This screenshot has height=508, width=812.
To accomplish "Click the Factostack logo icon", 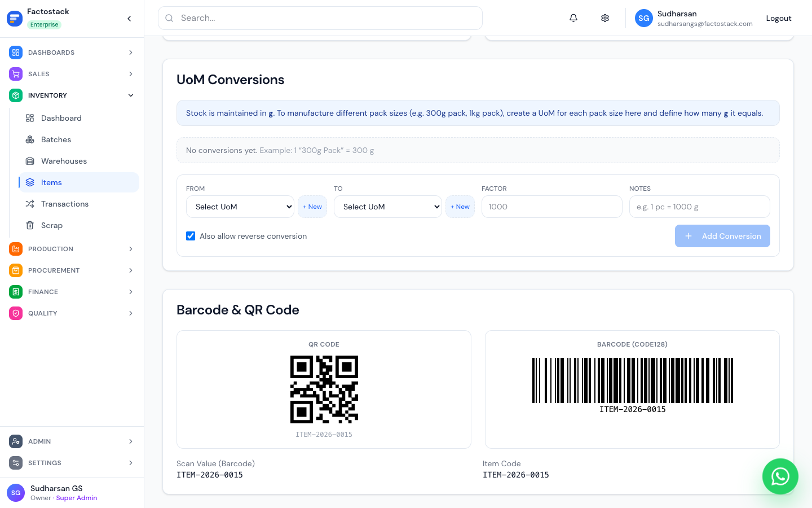I will tap(15, 19).
